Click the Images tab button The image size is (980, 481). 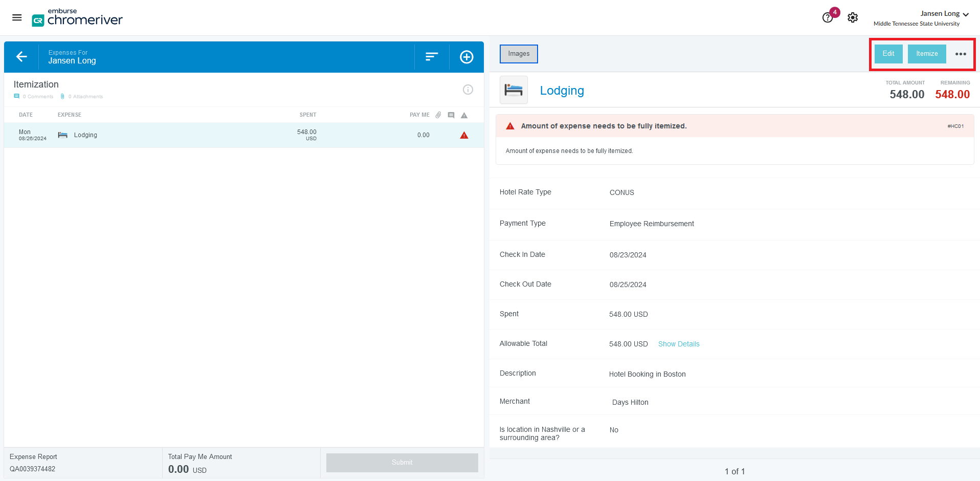pos(519,54)
